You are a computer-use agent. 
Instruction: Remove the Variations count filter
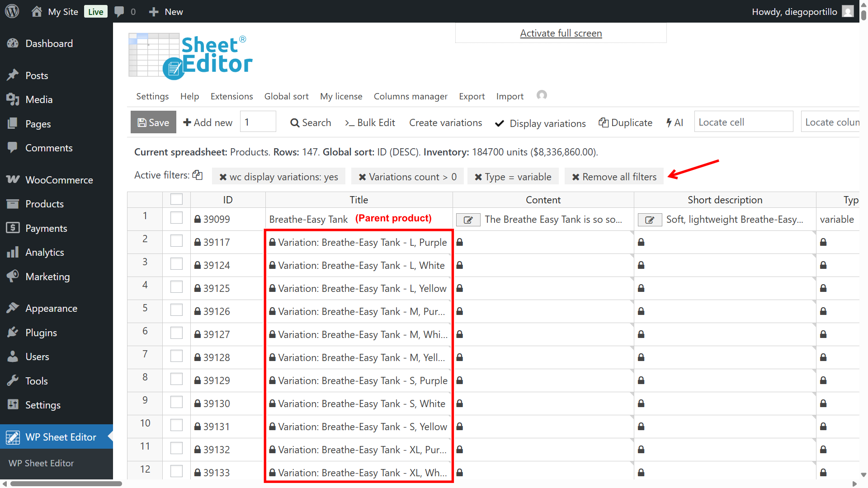(362, 177)
